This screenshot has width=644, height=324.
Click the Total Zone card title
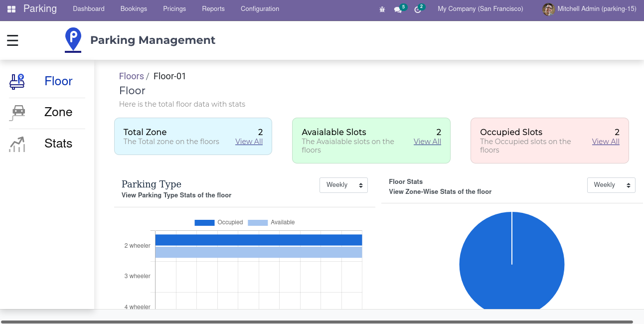point(145,132)
